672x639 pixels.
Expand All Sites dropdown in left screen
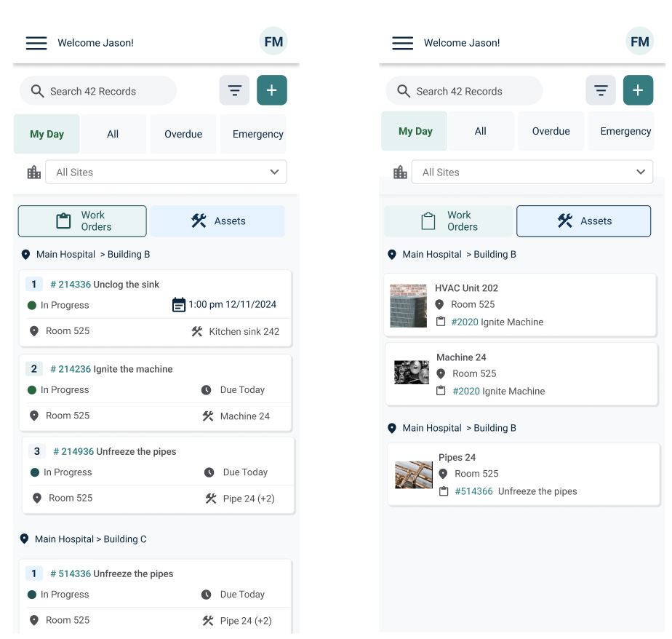point(167,172)
